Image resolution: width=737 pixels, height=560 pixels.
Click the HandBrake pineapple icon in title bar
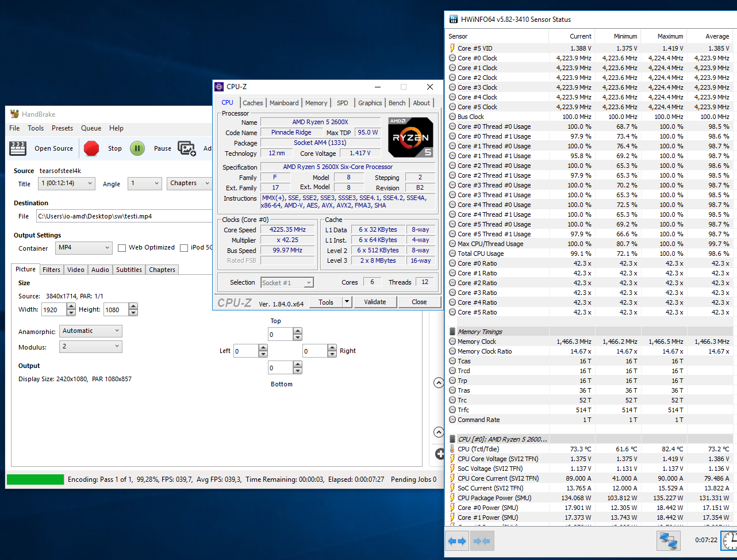14,114
